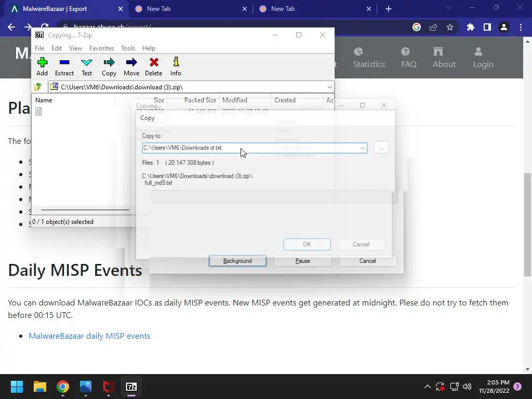Open the Edit menu in 7-Zip
The height and width of the screenshot is (399, 532).
tap(56, 48)
